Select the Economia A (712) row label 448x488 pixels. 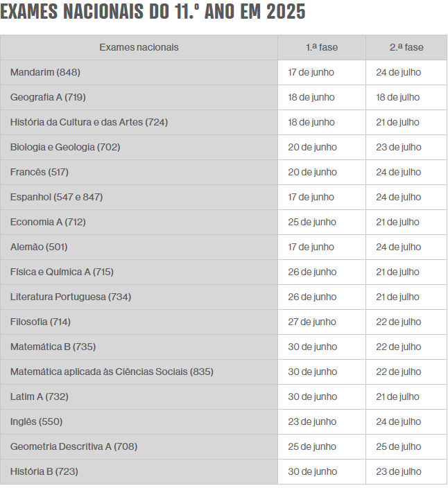[48, 222]
